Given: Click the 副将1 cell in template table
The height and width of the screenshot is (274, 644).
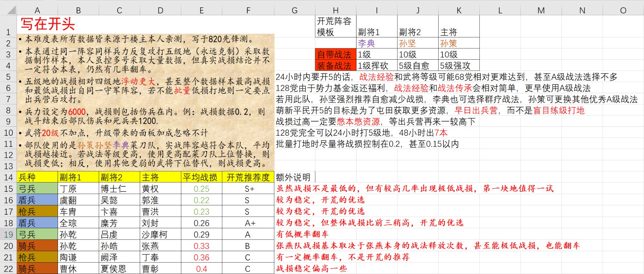Looking at the screenshot, I should coord(377,26).
